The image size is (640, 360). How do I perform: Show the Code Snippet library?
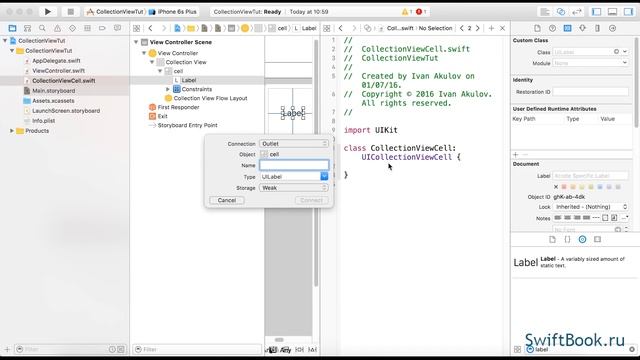tap(567, 240)
